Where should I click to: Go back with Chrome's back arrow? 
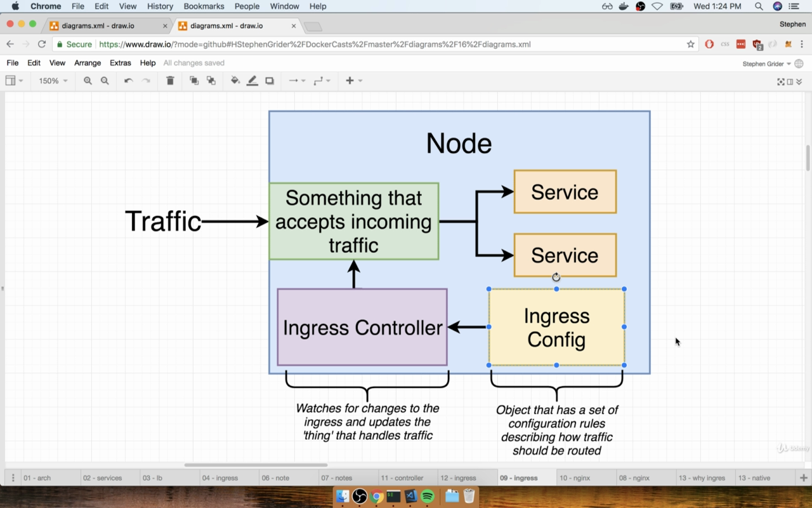click(10, 44)
